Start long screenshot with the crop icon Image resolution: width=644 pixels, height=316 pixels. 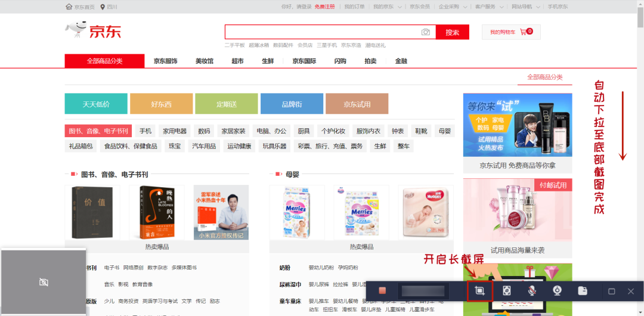point(479,291)
